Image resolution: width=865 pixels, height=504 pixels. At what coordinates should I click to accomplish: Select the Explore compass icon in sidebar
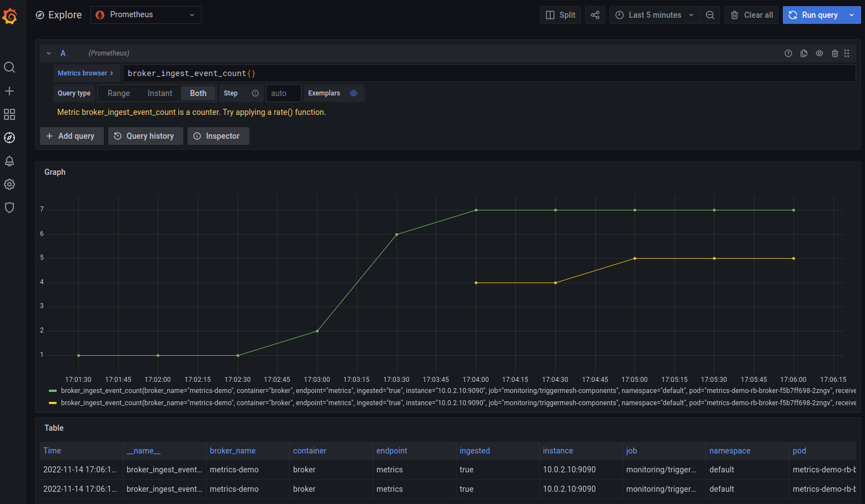click(x=9, y=138)
